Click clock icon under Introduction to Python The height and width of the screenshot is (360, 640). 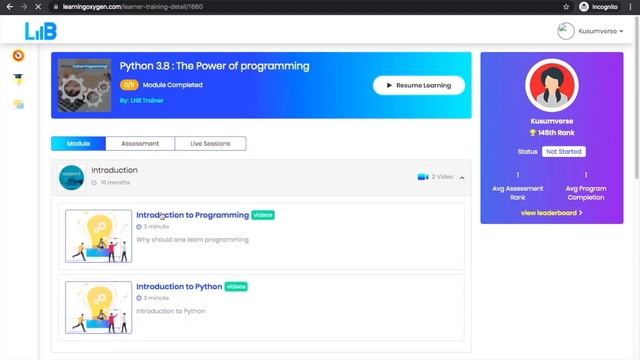(139, 298)
